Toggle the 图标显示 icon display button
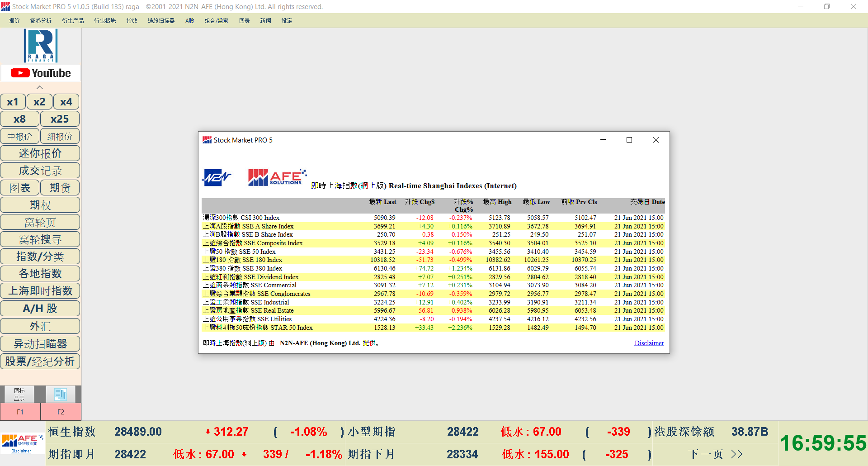This screenshot has width=868, height=466. point(19,394)
